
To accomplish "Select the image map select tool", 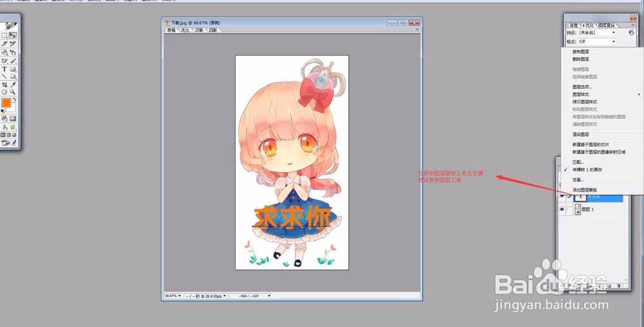I will coord(13,52).
